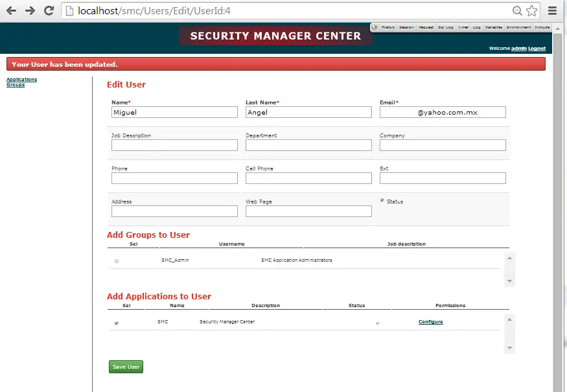Click the Configure permissions link for SMC

coord(431,322)
